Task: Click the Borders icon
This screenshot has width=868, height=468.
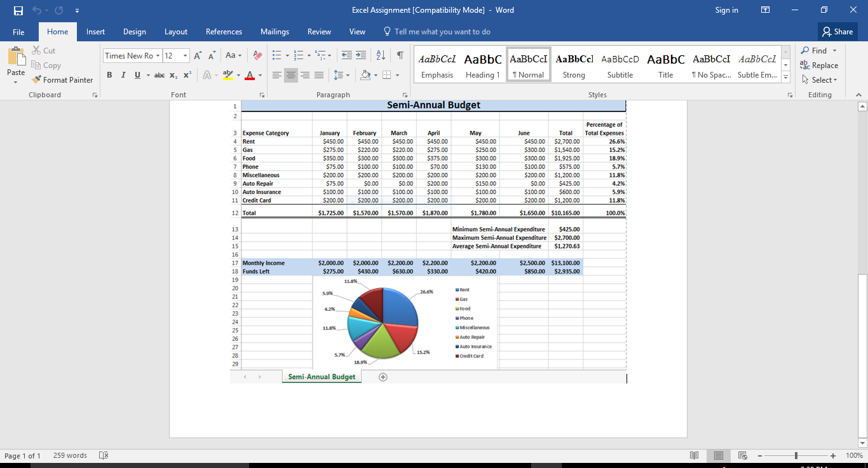Action: pyautogui.click(x=386, y=75)
